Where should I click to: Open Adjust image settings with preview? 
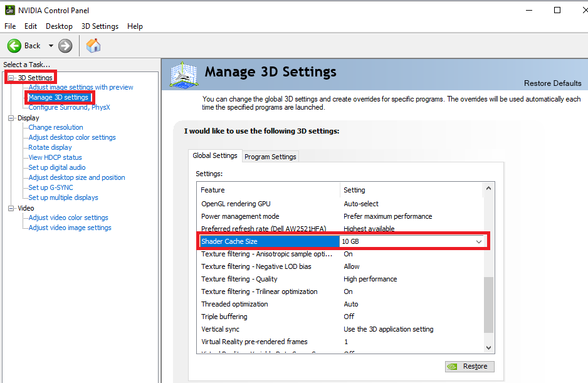pos(81,87)
